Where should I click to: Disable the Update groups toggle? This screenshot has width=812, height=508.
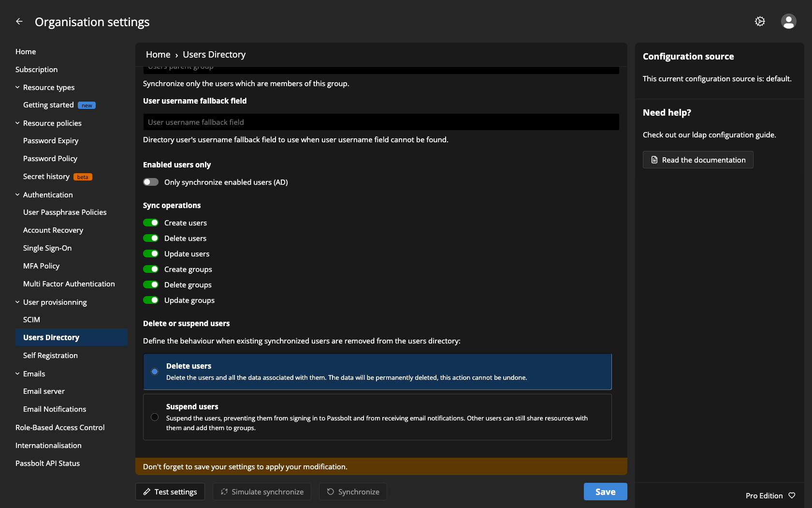[151, 300]
